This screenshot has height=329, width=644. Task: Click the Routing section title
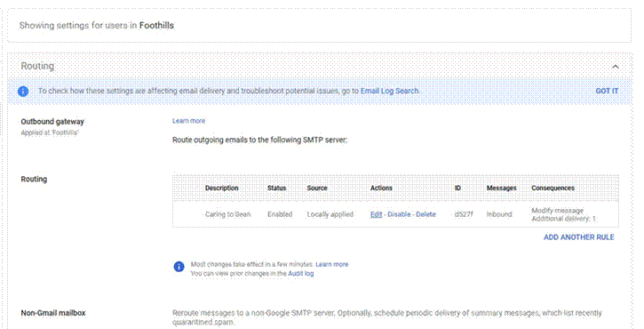(37, 66)
